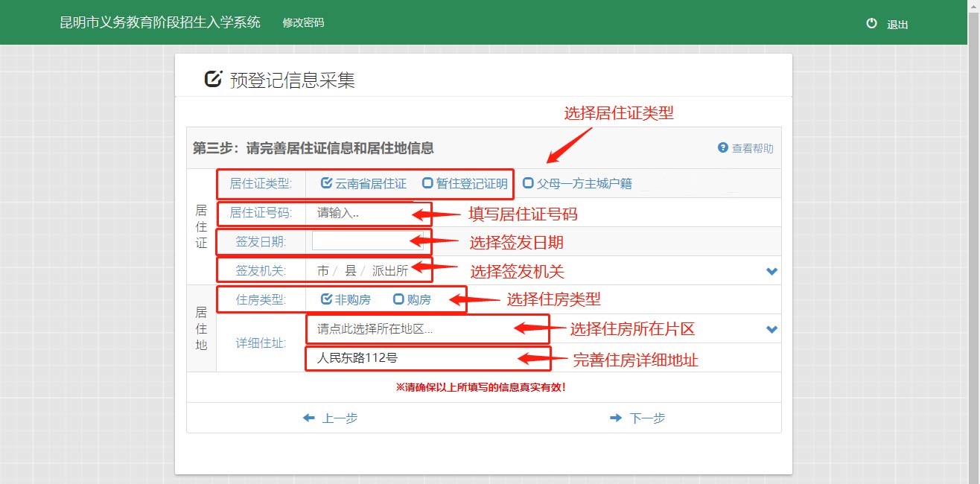Click the right arrow icon for 下一步
Screen dimensions: 980x484
coord(615,418)
